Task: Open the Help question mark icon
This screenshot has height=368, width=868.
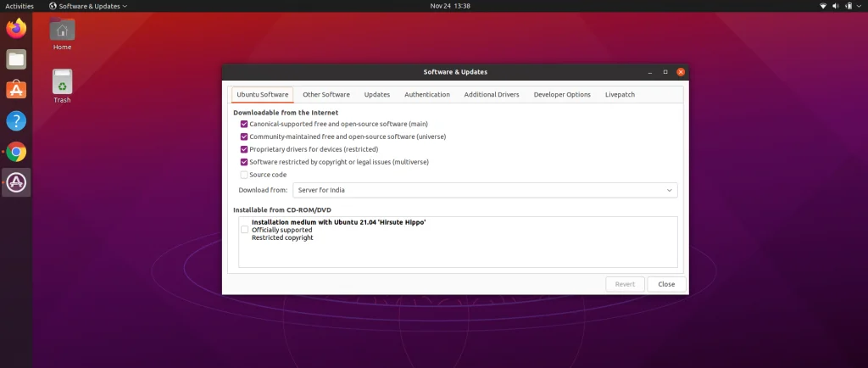Action: pyautogui.click(x=16, y=120)
